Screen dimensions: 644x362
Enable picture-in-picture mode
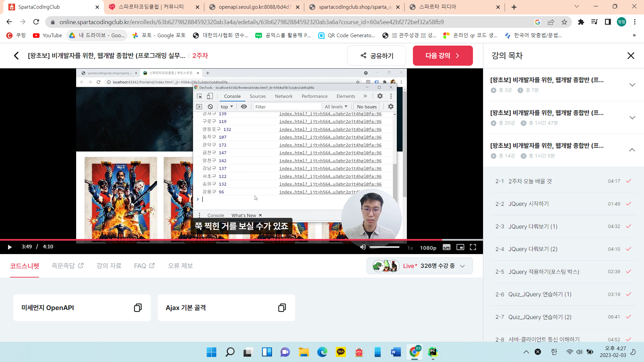pos(460,247)
